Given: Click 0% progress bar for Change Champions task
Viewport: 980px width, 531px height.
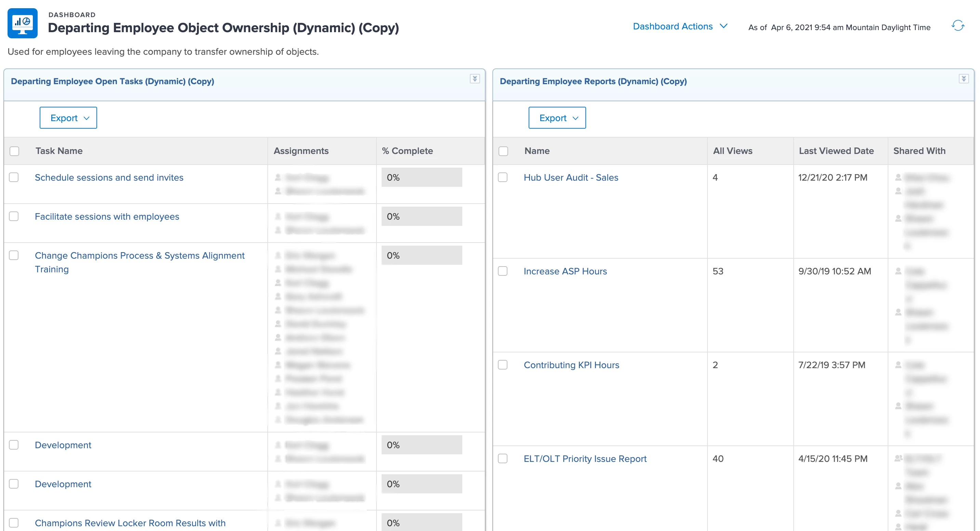Looking at the screenshot, I should point(422,256).
